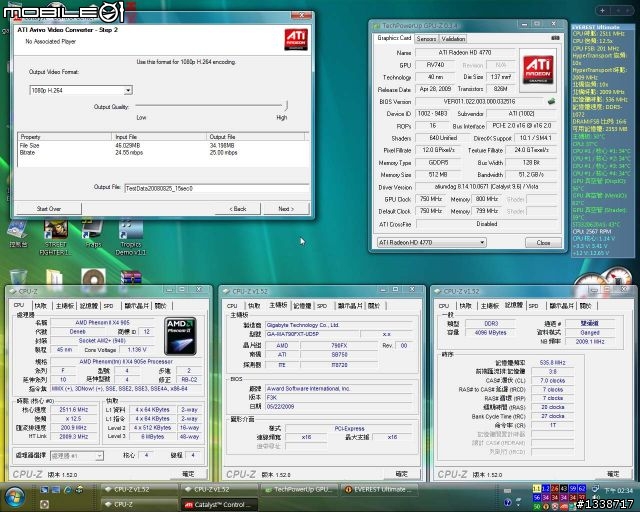Click the Bitrate row label
Screen dimensions: 640x512
pyautogui.click(x=27, y=152)
